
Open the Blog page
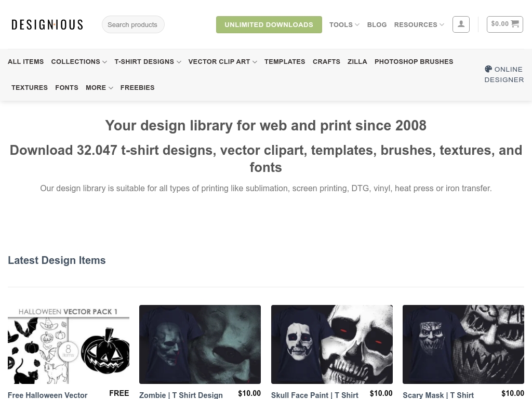(x=377, y=25)
